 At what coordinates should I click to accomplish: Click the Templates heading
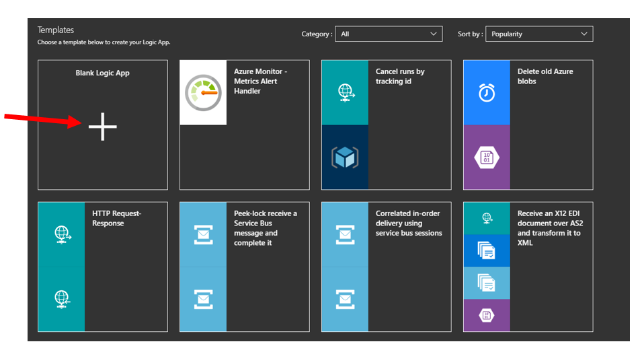pos(55,30)
